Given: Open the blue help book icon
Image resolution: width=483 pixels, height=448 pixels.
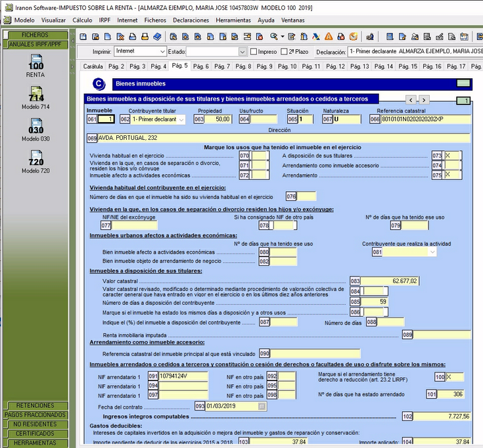Looking at the screenshot, I should 157,37.
